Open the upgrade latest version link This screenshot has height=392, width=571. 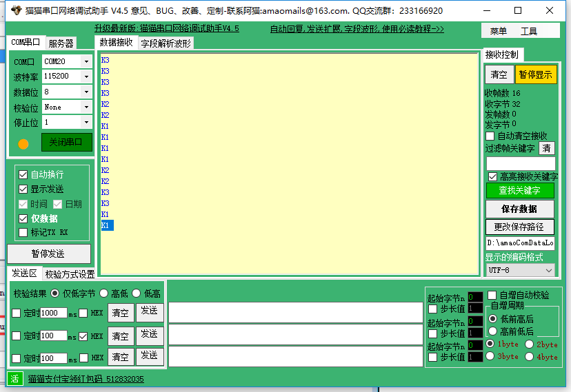(167, 28)
